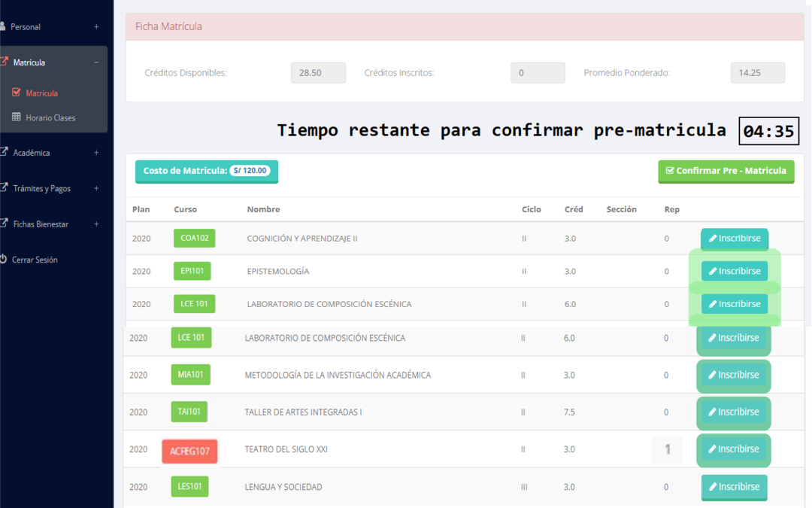
Task: Click the Promedio Ponderado label
Action: pyautogui.click(x=626, y=72)
